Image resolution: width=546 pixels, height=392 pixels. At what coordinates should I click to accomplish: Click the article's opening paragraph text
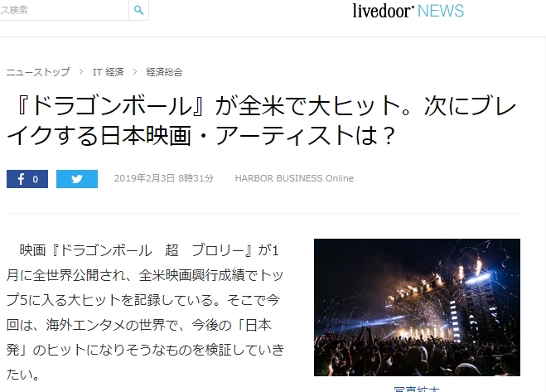[145, 312]
